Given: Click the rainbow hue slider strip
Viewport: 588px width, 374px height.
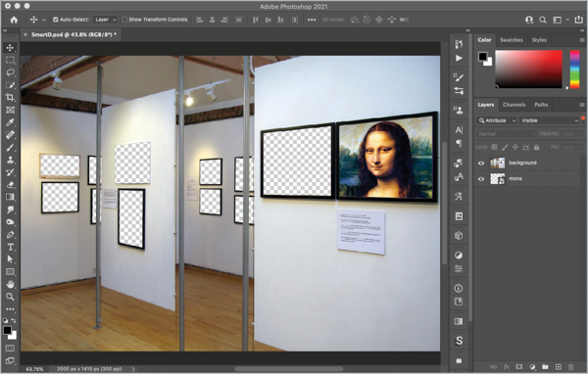Looking at the screenshot, I should [574, 70].
